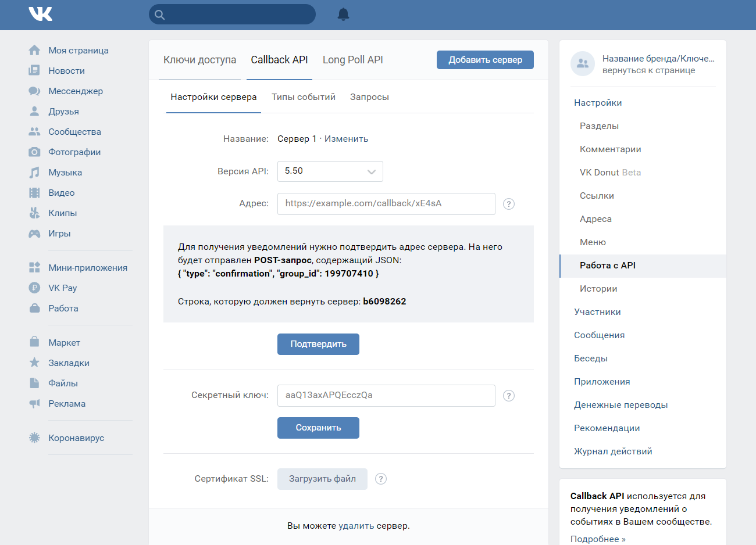Select the Настройки сервера subtab
This screenshot has width=756, height=545.
[213, 97]
